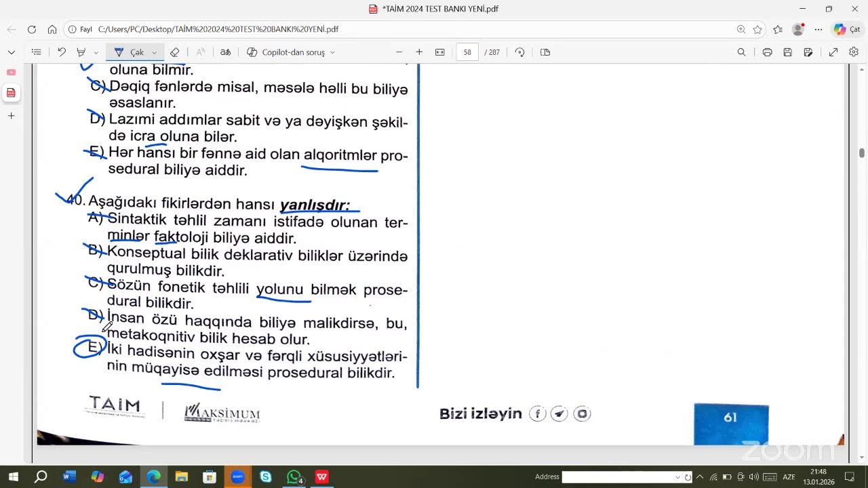Rotate the PDF page
The width and height of the screenshot is (868, 488).
tap(520, 52)
